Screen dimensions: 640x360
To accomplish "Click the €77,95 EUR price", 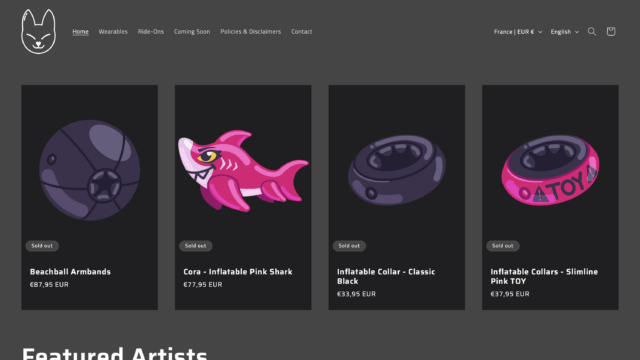I will [203, 284].
